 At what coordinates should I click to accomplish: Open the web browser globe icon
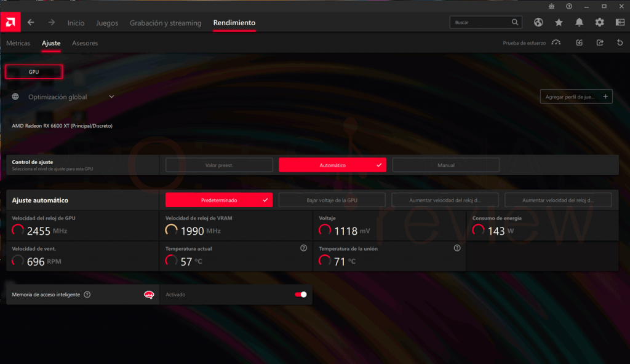click(538, 23)
